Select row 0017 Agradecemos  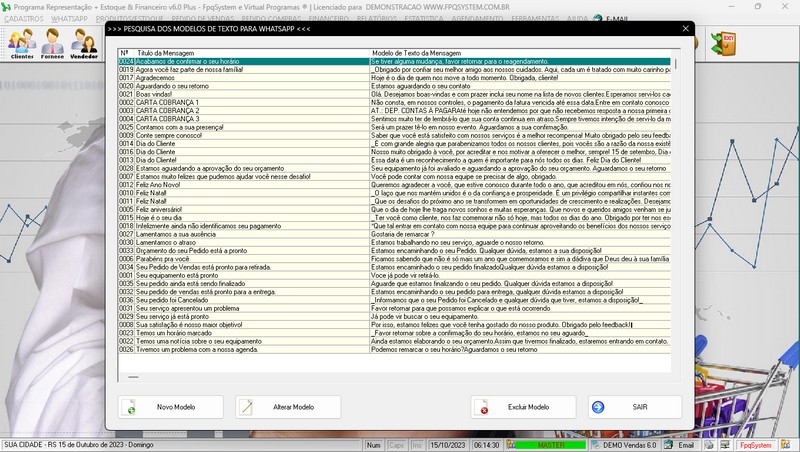394,78
